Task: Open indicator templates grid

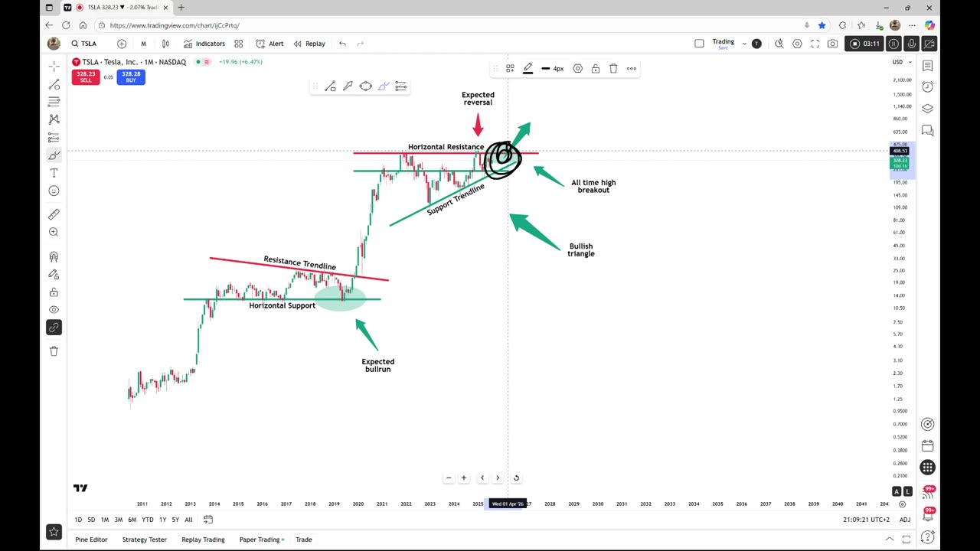Action: click(239, 44)
